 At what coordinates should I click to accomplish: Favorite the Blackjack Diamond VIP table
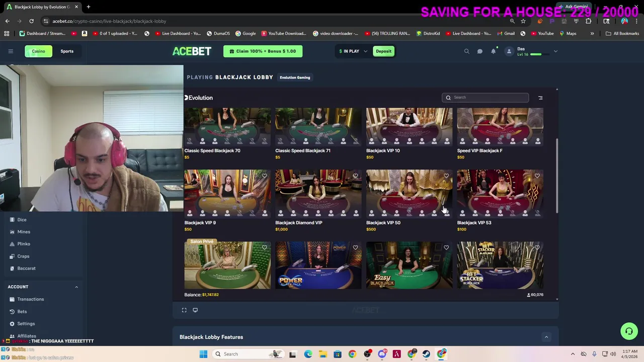click(x=355, y=176)
